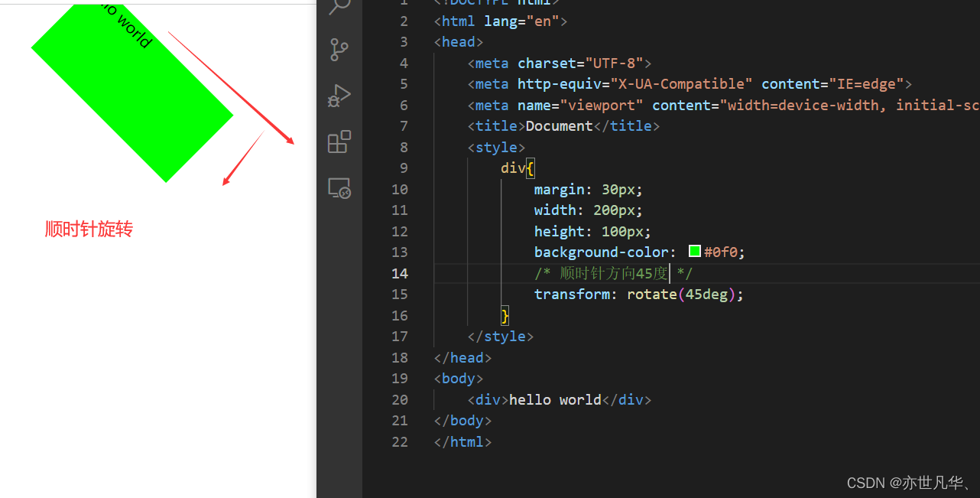Click the green #0f0 color swatch
Viewport: 980px width, 498px height.
pos(694,251)
